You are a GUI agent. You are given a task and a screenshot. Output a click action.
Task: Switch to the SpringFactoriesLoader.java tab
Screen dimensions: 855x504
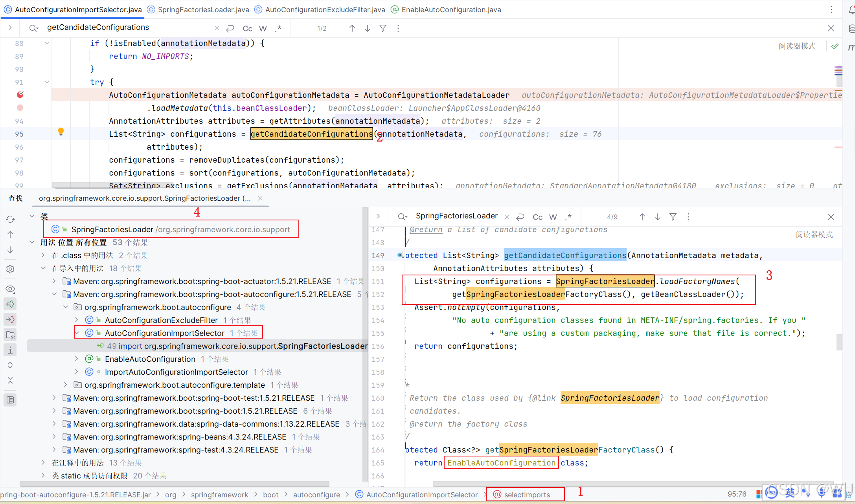[203, 9]
